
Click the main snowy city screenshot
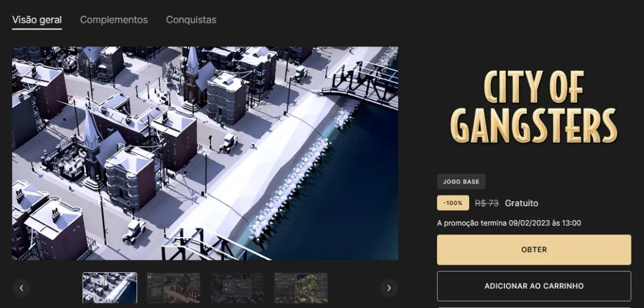coord(205,153)
